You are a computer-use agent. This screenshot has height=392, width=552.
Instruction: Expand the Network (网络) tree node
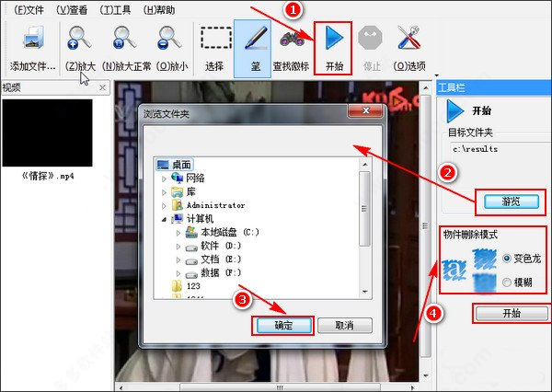click(x=166, y=178)
